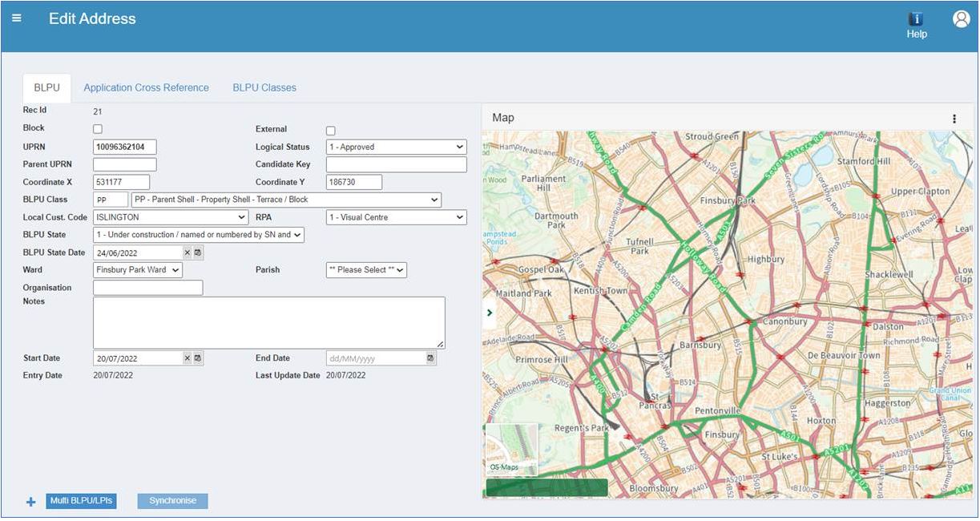Viewport: 980px width, 521px height.
Task: Tick the External checkbox
Action: [x=331, y=131]
